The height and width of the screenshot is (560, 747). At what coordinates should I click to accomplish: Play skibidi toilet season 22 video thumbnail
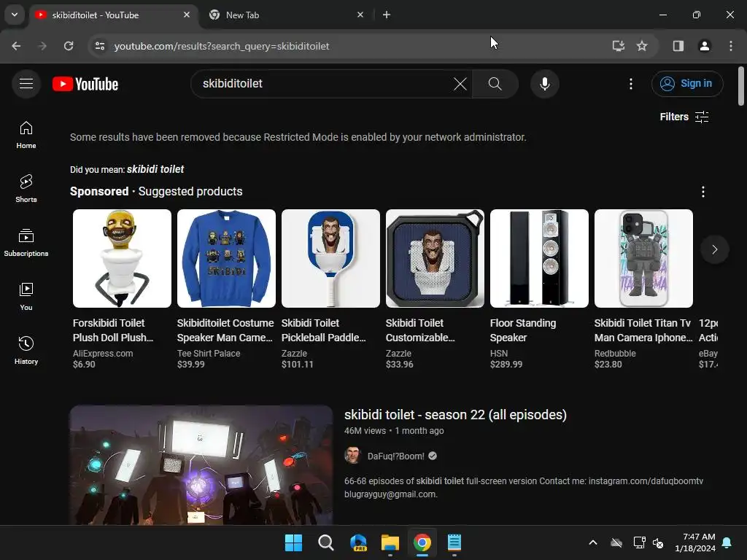pyautogui.click(x=201, y=464)
